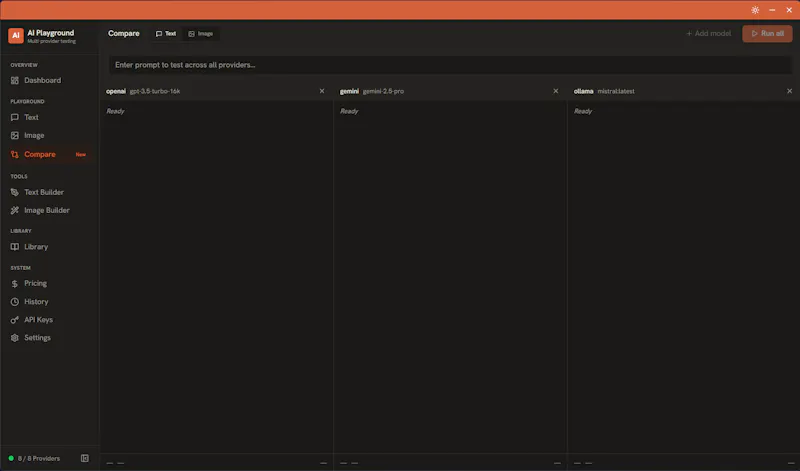Focus the prompt input field
Viewport: 800px width, 471px height.
coord(450,65)
